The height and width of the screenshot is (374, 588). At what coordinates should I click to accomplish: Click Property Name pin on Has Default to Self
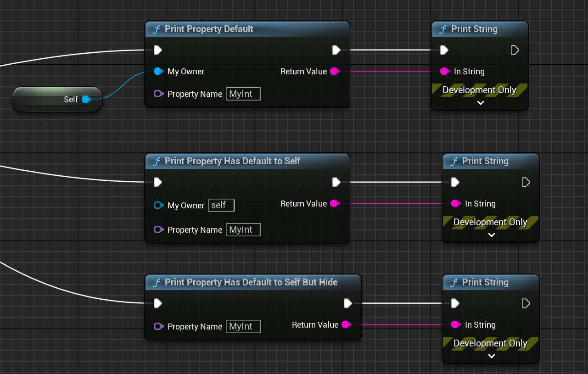158,229
